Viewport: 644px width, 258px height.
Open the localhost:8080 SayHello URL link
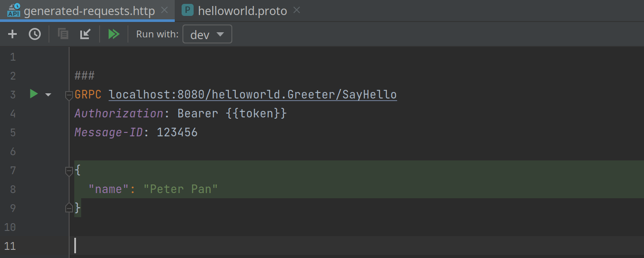(253, 95)
